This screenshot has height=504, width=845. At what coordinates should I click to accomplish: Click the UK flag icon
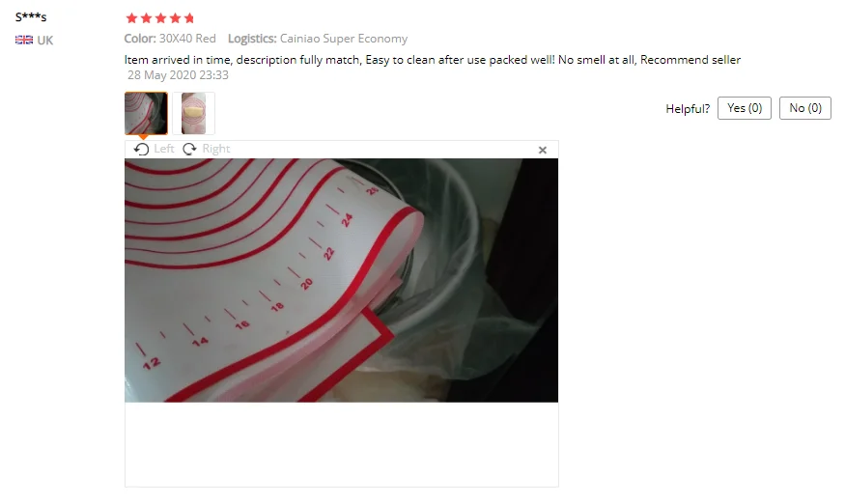click(x=24, y=40)
